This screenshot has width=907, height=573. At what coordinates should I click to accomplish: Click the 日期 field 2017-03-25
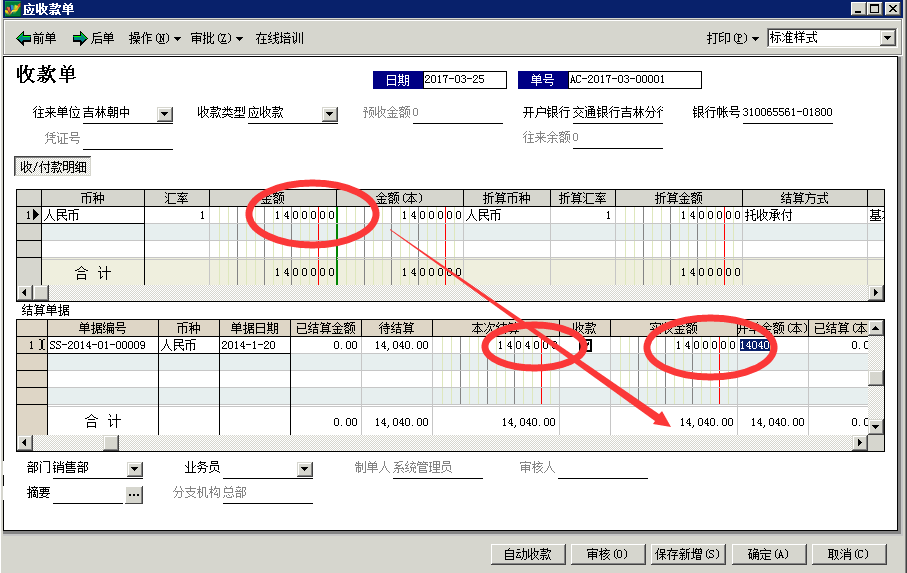point(464,79)
